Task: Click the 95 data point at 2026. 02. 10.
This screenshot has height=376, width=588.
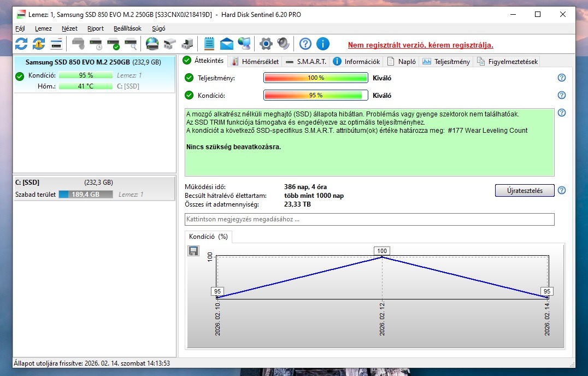Action: 217,297
